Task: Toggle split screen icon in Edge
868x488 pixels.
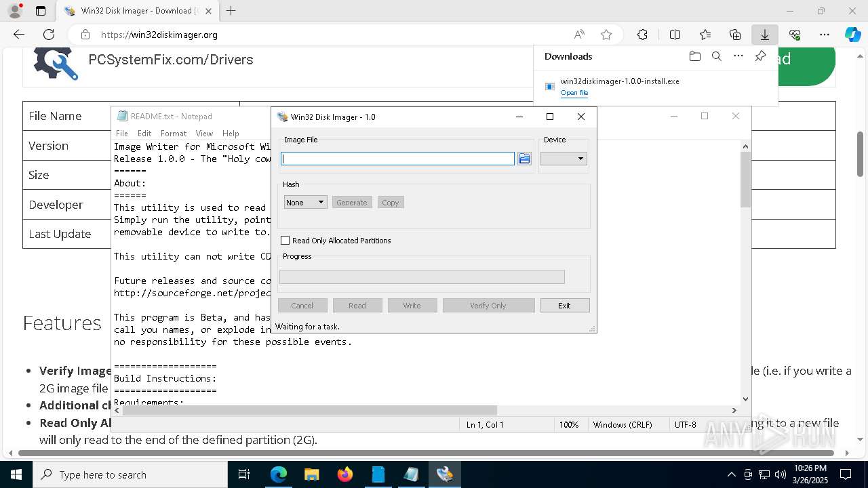Action: (675, 35)
